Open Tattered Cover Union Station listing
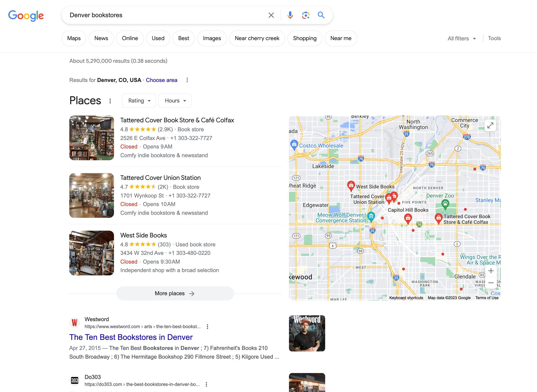This screenshot has height=392, width=537. click(x=160, y=178)
